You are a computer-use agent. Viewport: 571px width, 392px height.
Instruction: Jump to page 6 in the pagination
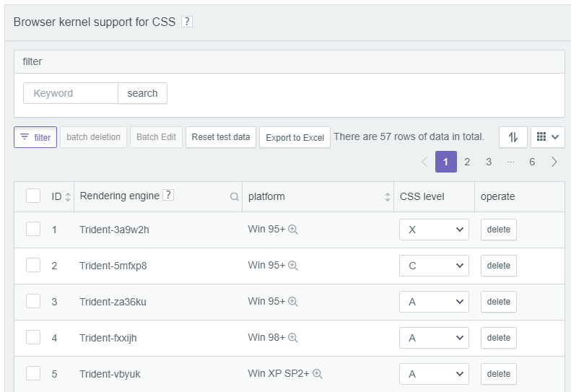tap(532, 162)
